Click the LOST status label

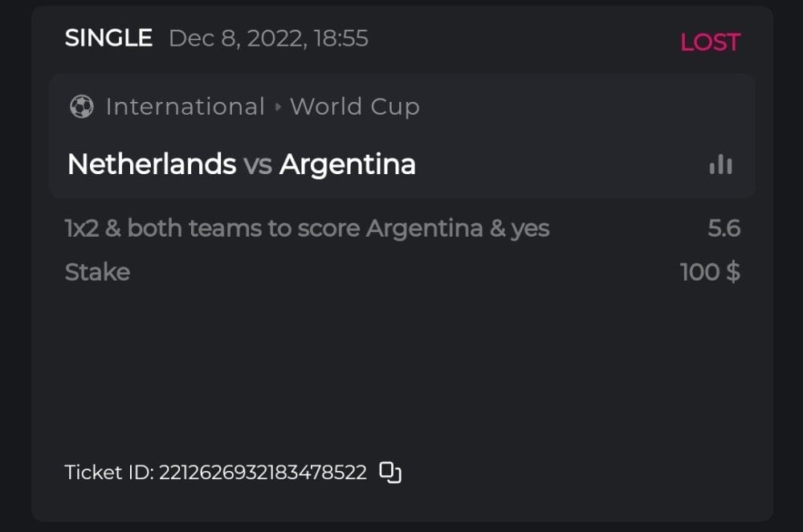[x=709, y=43]
